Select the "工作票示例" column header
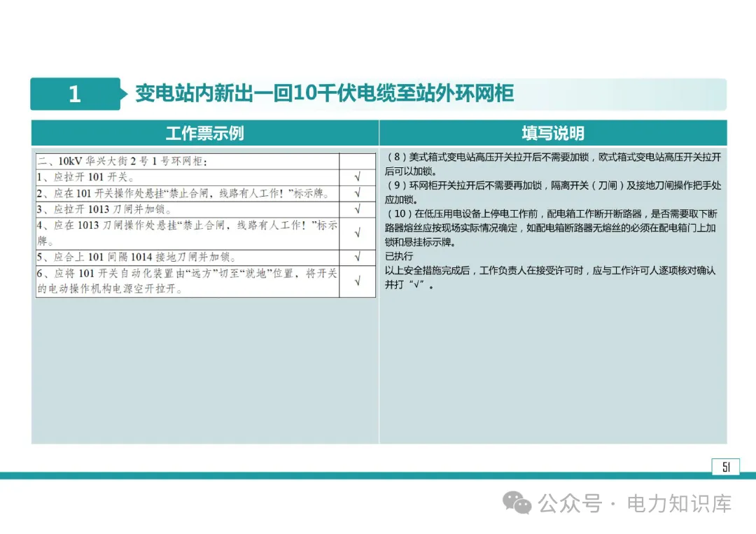Screen dimensions: 756x534 [205, 133]
